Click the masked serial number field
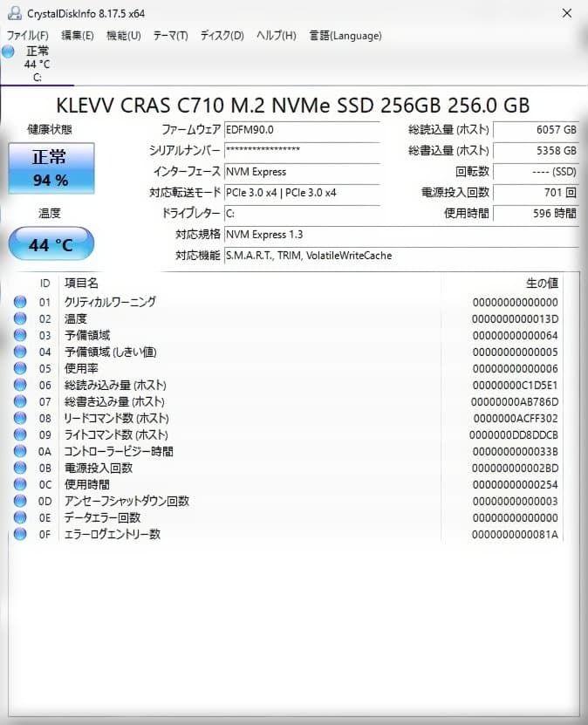The height and width of the screenshot is (725, 588). 302,151
